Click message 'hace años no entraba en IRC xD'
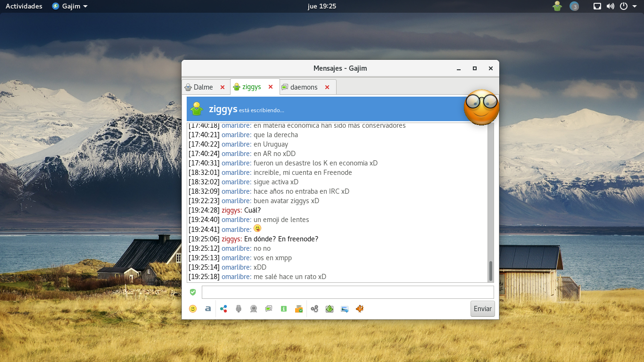Viewport: 644px width, 362px height. [301, 191]
